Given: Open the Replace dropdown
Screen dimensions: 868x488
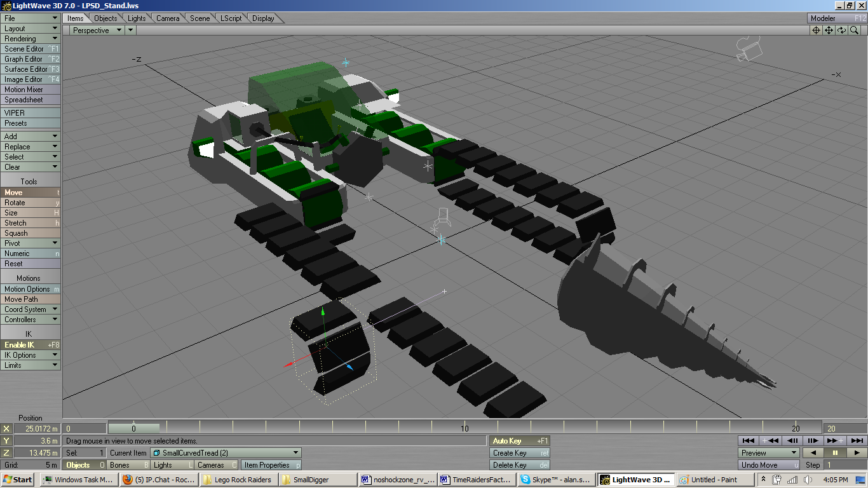Looking at the screenshot, I should (x=31, y=147).
